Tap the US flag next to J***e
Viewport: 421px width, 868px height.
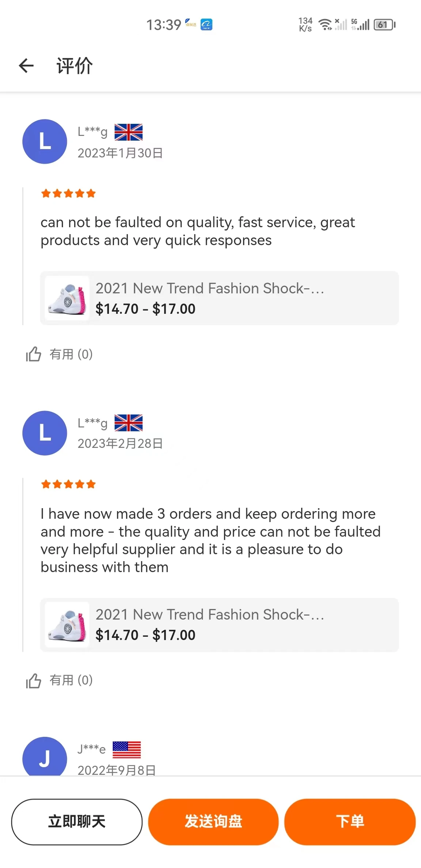(x=126, y=750)
